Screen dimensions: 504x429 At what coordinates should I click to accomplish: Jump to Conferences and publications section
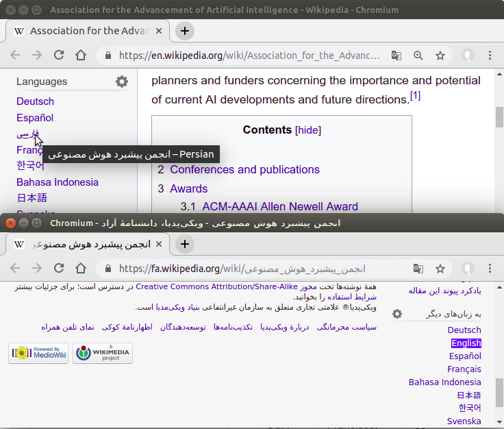click(x=244, y=169)
